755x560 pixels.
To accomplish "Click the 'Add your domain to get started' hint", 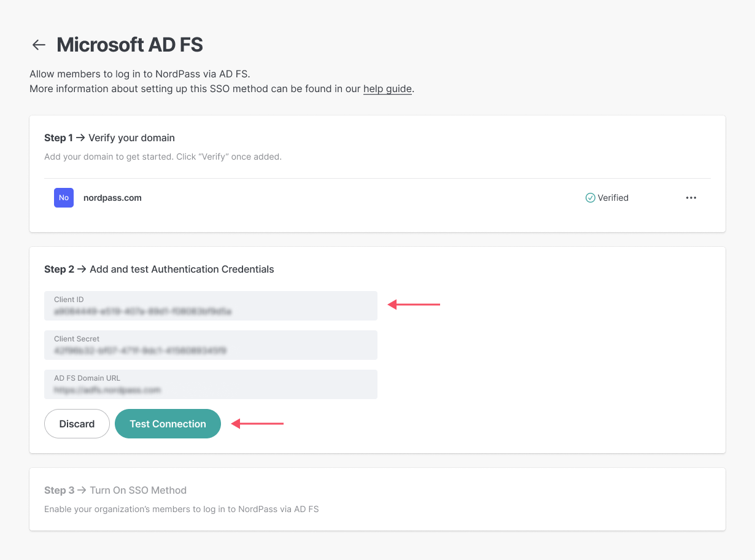I will coord(163,157).
